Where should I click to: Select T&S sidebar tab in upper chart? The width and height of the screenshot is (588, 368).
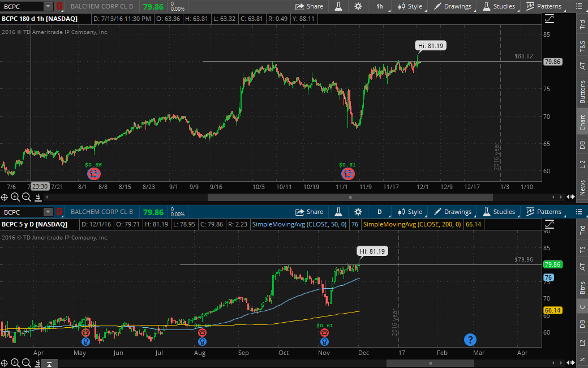(x=582, y=46)
